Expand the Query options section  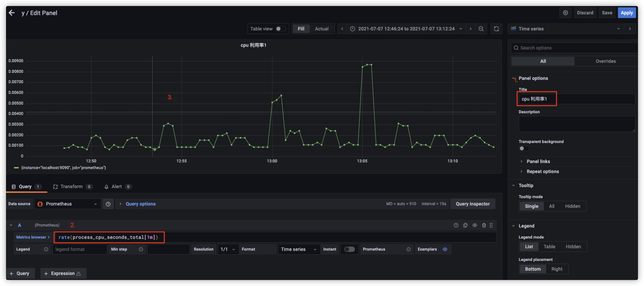[140, 204]
